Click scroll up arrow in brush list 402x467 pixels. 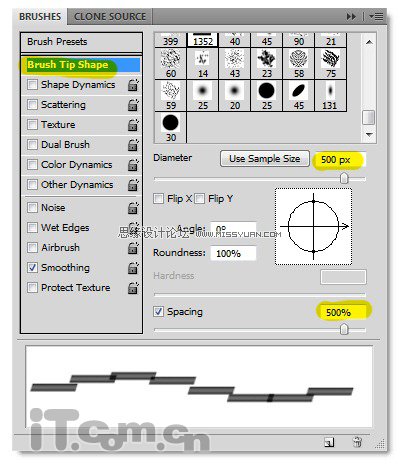point(369,42)
